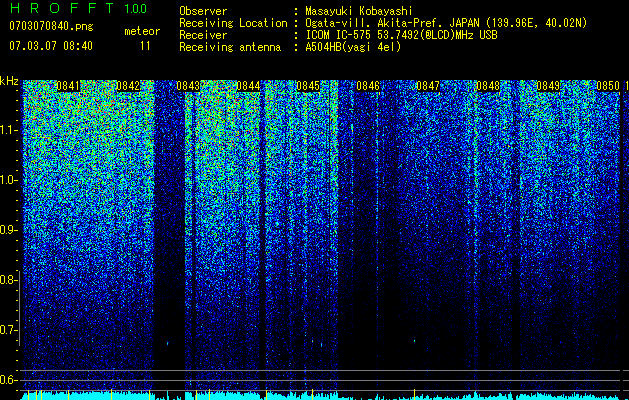Click the 0849 time marker

[x=548, y=86]
